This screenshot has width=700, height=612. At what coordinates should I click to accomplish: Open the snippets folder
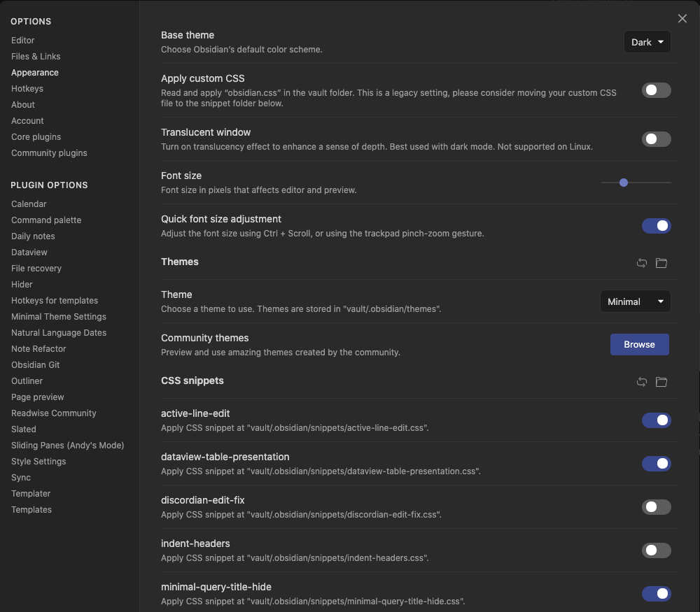pos(661,382)
